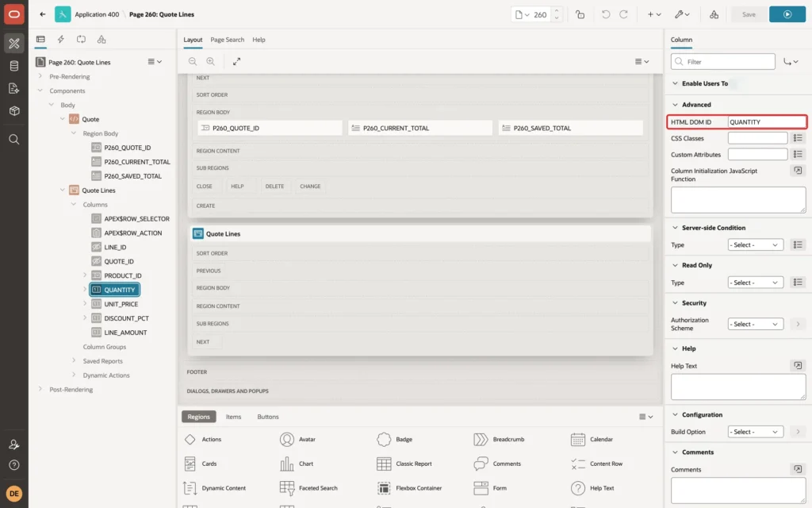
Task: Click the property Filter field
Action: (x=723, y=62)
